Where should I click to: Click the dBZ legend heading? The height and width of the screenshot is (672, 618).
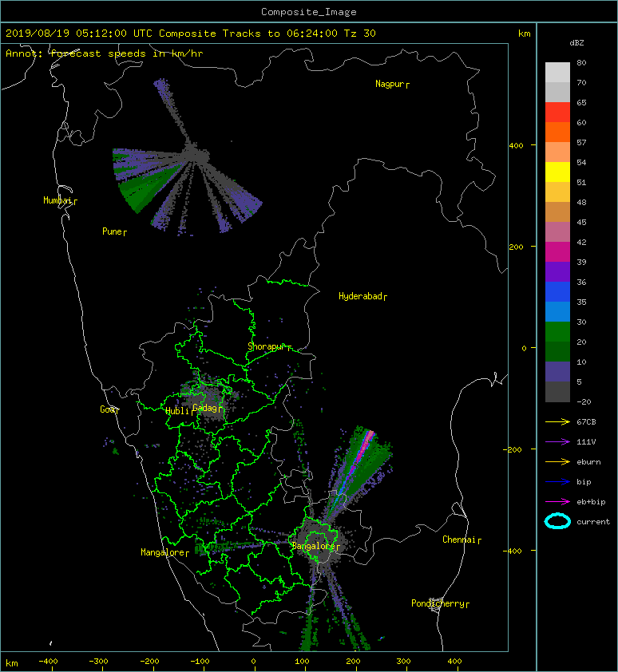[576, 43]
